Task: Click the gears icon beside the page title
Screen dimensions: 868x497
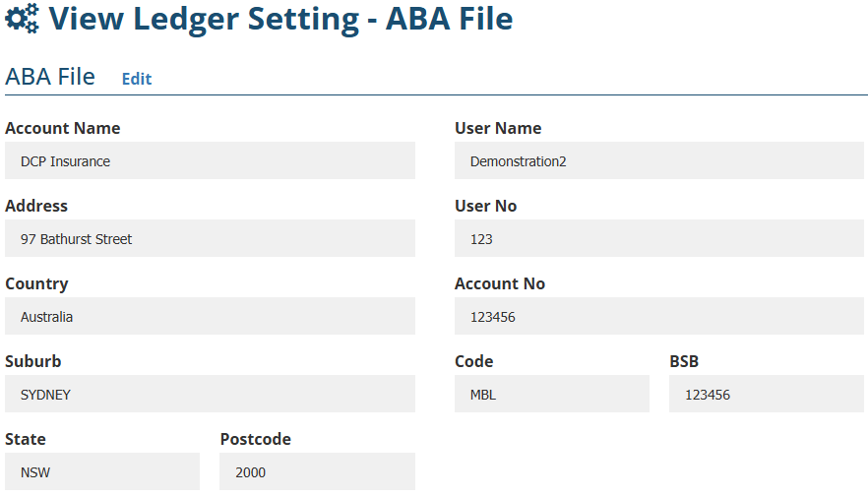Action: pos(23,18)
